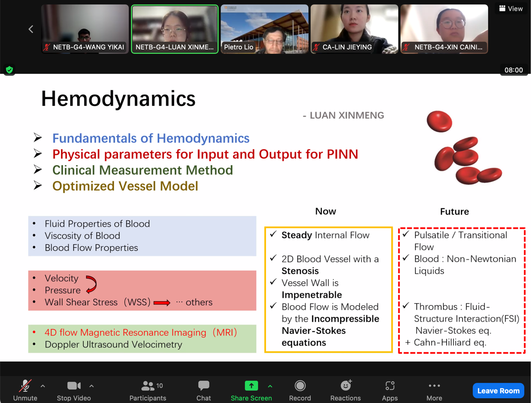Screen dimensions: 532x403
Task: Stop Video using the camera button
Action: click(74, 390)
